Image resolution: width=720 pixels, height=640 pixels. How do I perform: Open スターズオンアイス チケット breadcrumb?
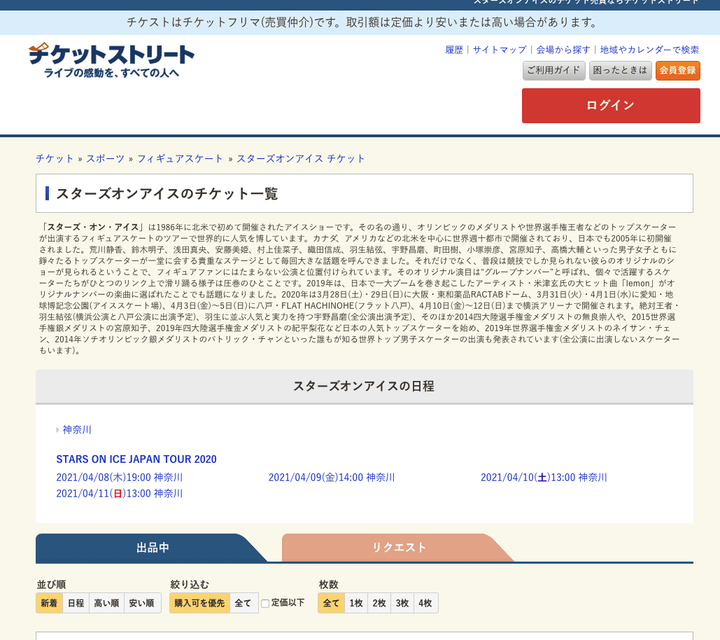pos(301,159)
